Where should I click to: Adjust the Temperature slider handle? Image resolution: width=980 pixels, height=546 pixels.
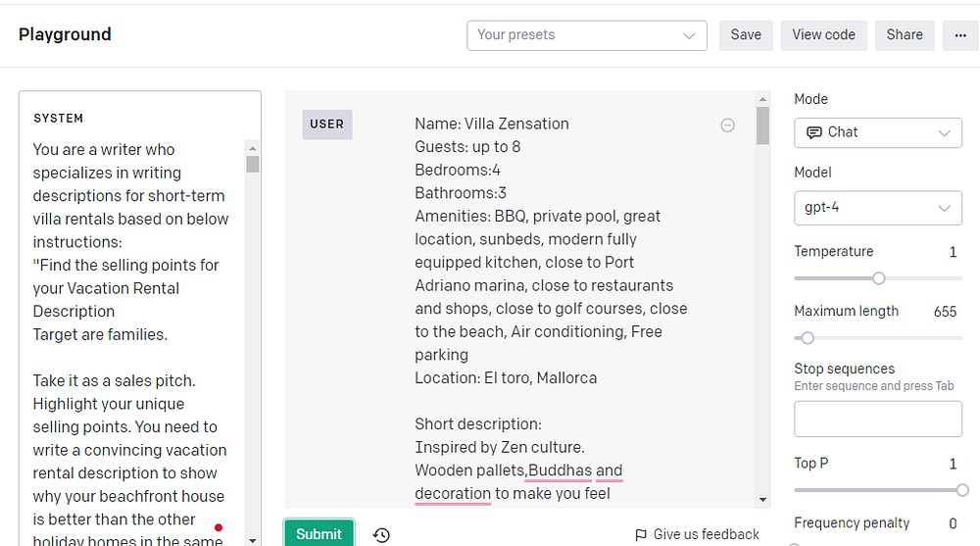[x=879, y=278]
